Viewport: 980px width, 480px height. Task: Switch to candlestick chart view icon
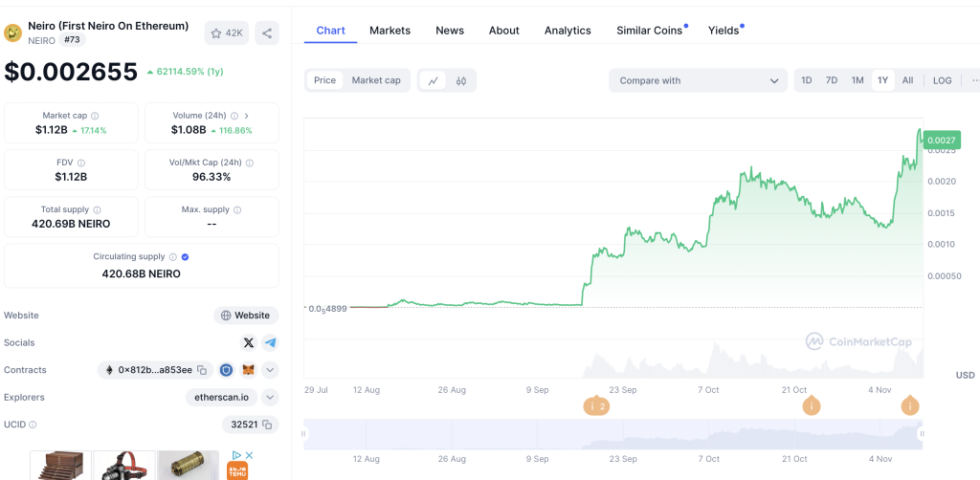click(x=461, y=80)
